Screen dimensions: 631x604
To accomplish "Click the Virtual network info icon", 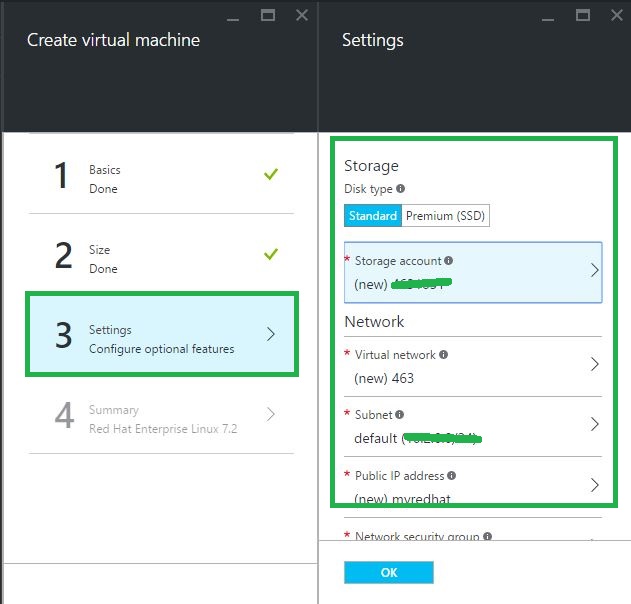I will 444,354.
